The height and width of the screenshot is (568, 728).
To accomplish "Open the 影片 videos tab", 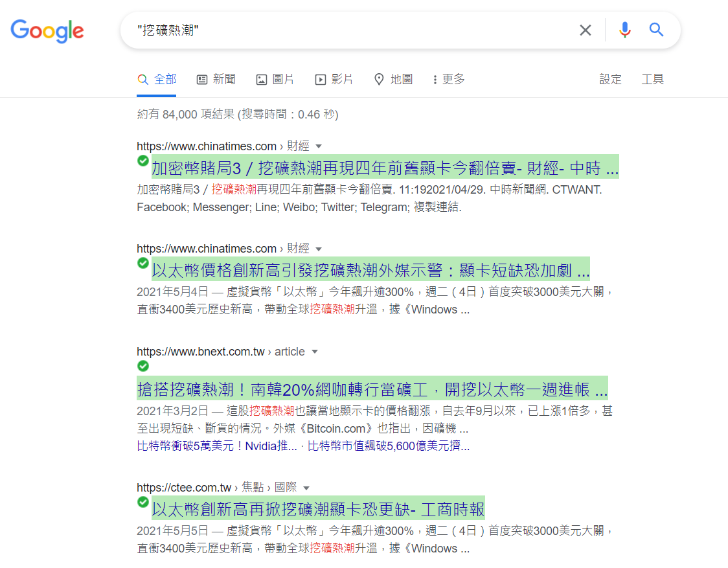I will tap(334, 79).
